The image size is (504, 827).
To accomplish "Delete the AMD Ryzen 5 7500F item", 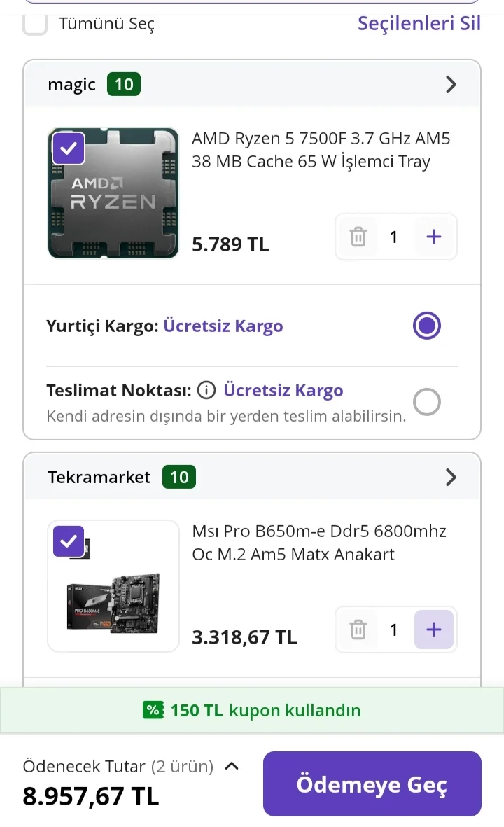I will coord(358,237).
